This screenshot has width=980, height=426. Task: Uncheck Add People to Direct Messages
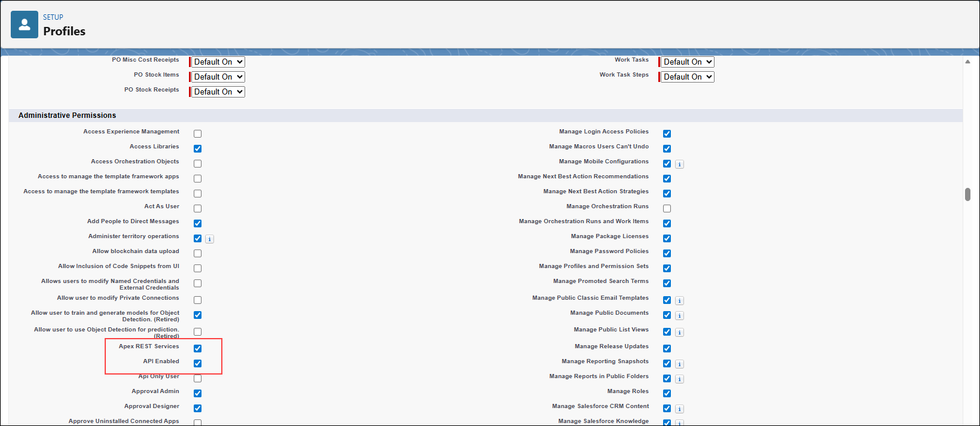[198, 224]
